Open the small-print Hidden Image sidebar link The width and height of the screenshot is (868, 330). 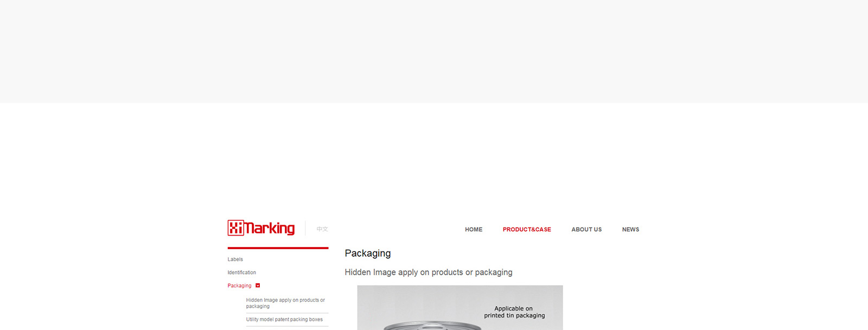coord(285,303)
